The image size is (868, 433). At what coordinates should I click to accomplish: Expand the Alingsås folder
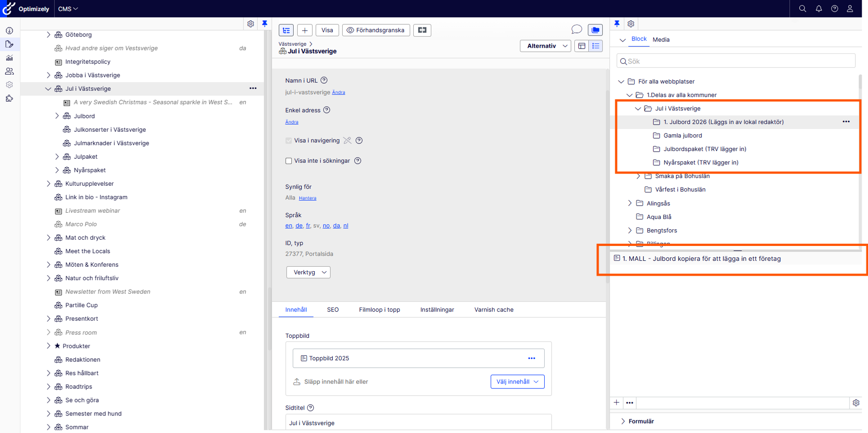point(630,203)
